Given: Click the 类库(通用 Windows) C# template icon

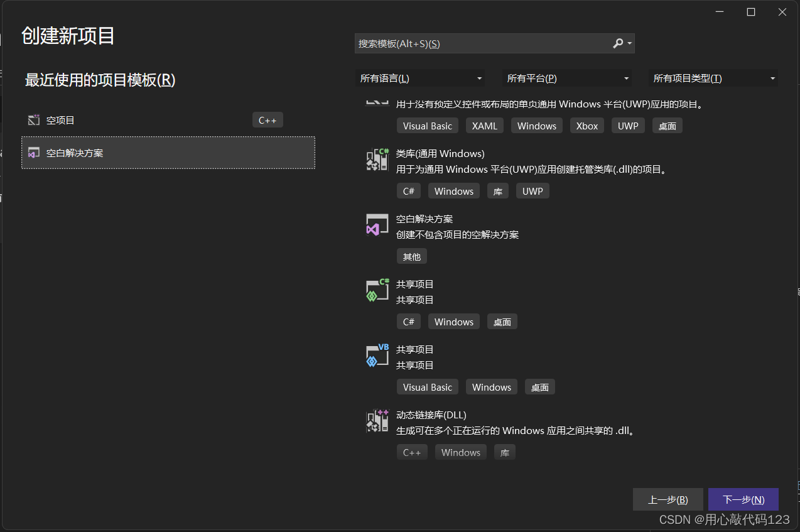Looking at the screenshot, I should click(x=377, y=160).
